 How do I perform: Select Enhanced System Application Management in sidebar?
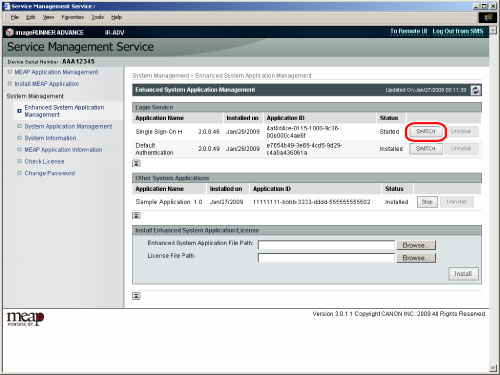click(x=64, y=111)
